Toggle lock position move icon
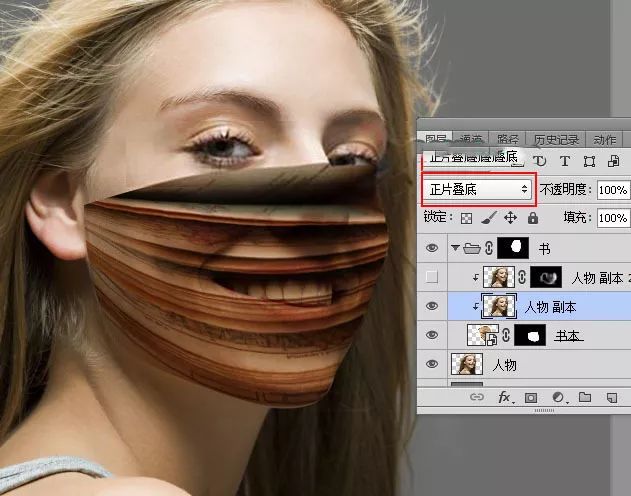The width and height of the screenshot is (631, 496). tap(510, 218)
